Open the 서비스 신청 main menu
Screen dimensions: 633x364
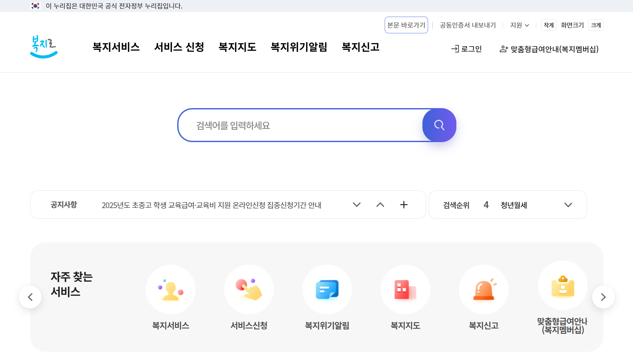click(x=179, y=47)
